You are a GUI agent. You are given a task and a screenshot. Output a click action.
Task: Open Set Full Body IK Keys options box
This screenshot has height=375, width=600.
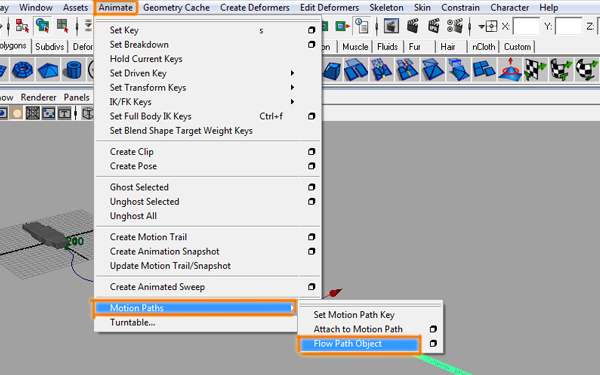click(x=311, y=116)
